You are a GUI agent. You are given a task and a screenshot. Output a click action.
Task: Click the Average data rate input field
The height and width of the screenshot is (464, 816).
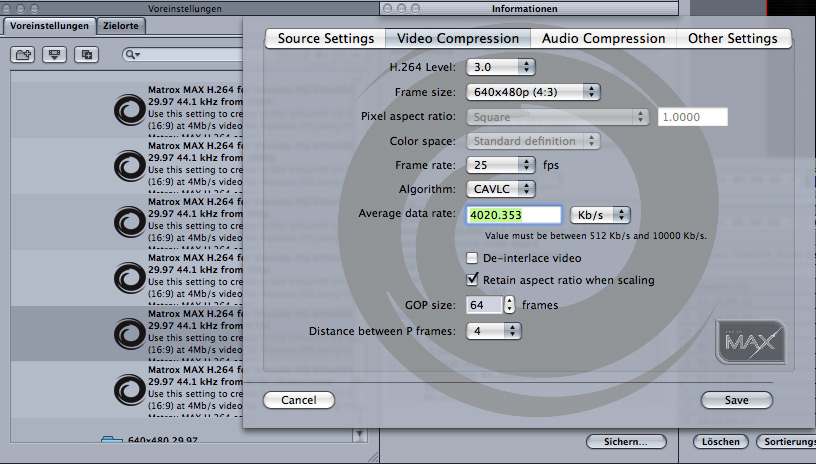[x=513, y=215]
